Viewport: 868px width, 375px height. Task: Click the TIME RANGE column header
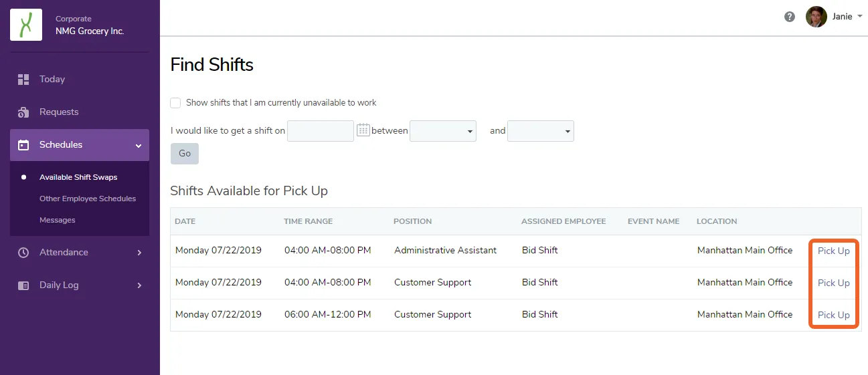tap(309, 221)
